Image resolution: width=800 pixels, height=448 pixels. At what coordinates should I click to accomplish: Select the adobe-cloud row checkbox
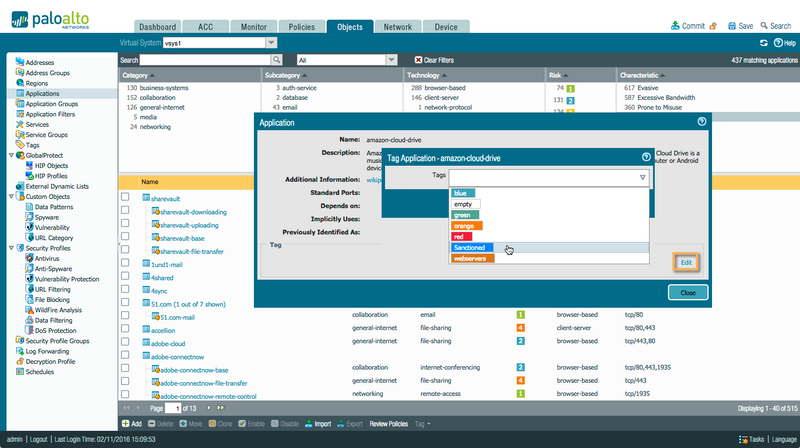125,341
